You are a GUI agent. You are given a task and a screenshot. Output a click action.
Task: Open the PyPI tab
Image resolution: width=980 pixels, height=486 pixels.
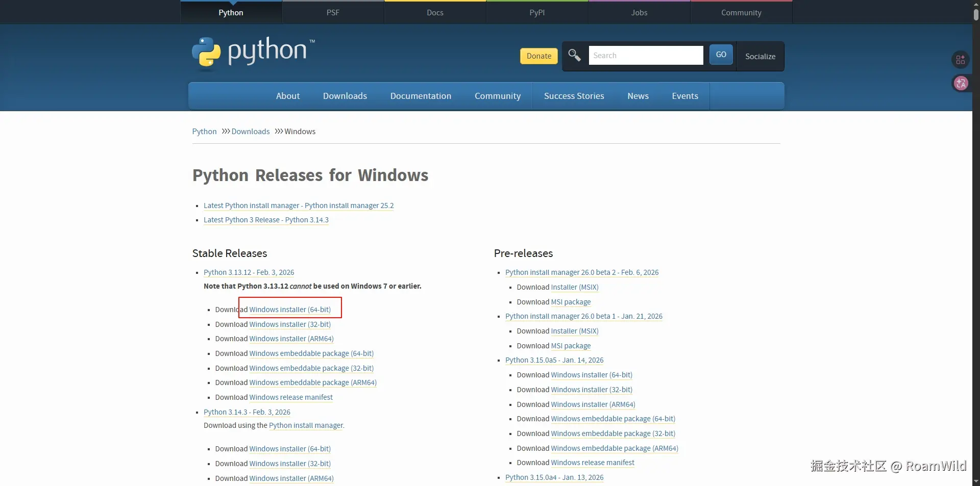click(537, 13)
